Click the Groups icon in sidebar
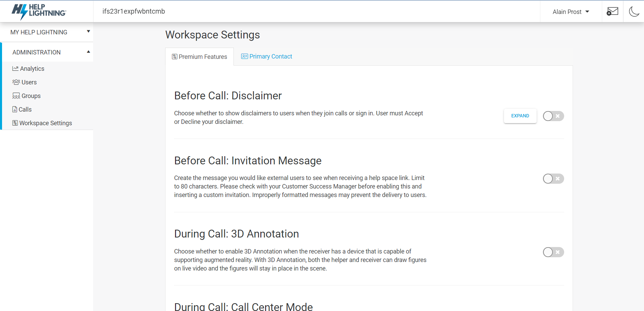Screen dimensions: 644x311 tap(16, 96)
